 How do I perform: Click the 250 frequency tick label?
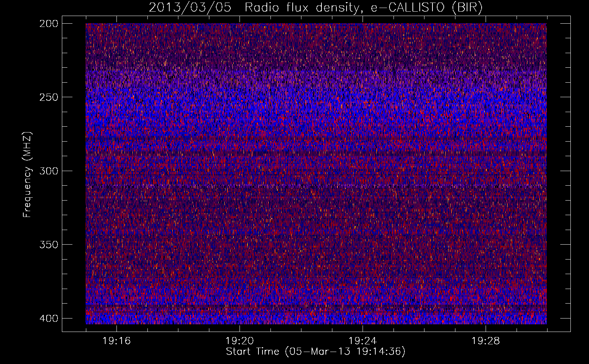coord(48,97)
